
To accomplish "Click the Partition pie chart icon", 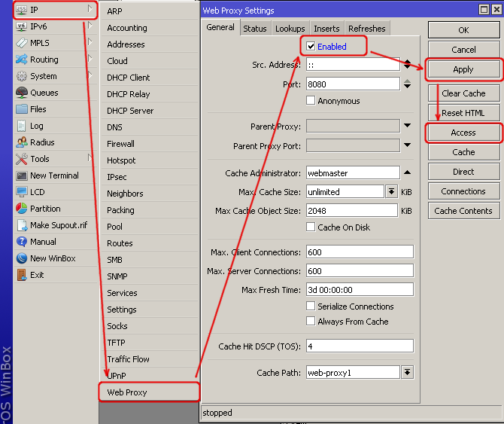I will coord(22,209).
